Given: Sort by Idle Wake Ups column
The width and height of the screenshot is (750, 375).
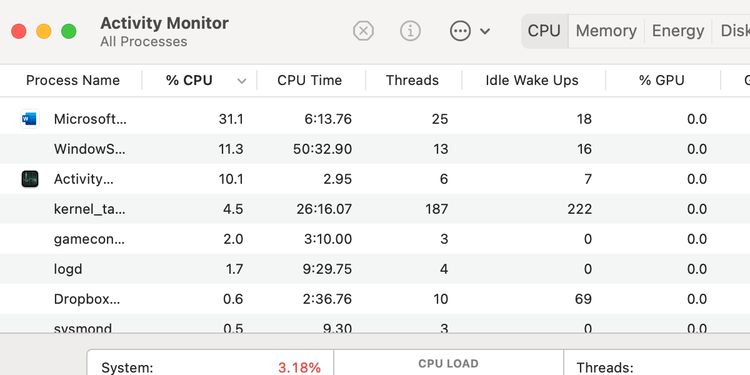Looking at the screenshot, I should pos(532,80).
